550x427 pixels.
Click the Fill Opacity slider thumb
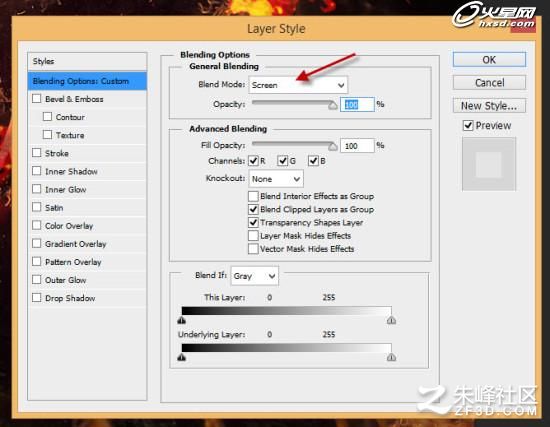[x=333, y=146]
